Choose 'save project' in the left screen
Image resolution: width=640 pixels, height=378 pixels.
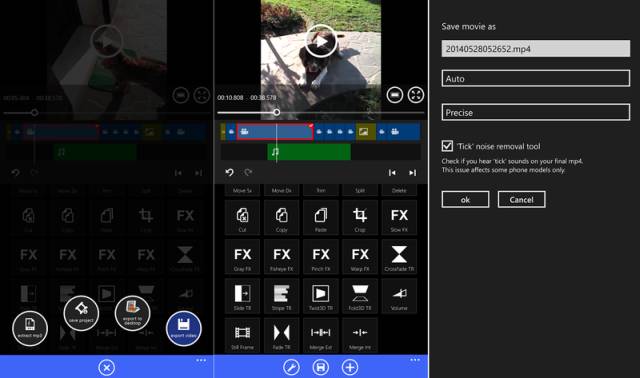pyautogui.click(x=81, y=313)
